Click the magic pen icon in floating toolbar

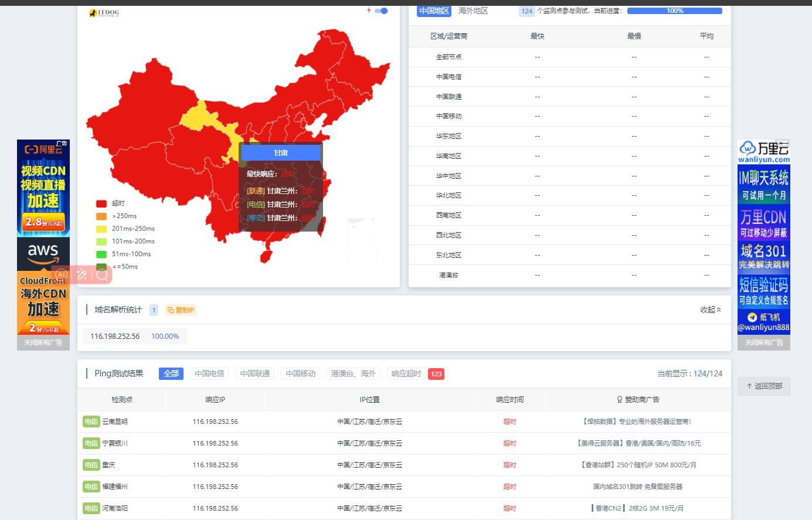coord(82,274)
